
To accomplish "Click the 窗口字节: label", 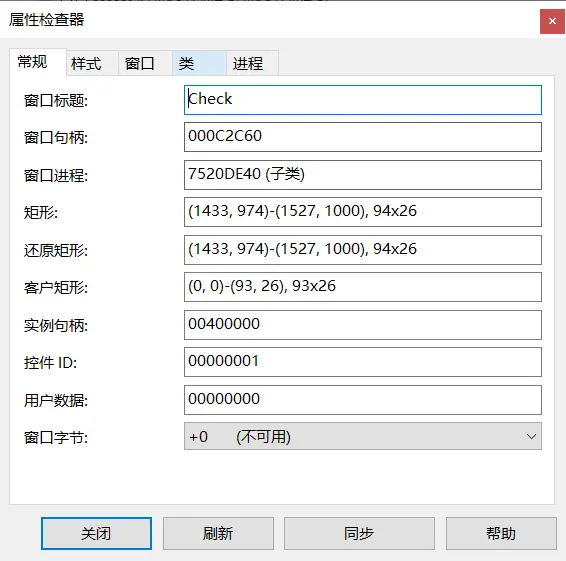I will point(56,438).
